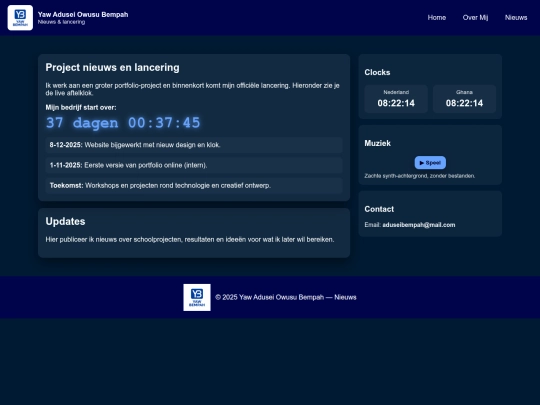Click the 'Hier publiceer ik nieuws' Updates paragraph
The height and width of the screenshot is (405, 540).
click(x=190, y=239)
